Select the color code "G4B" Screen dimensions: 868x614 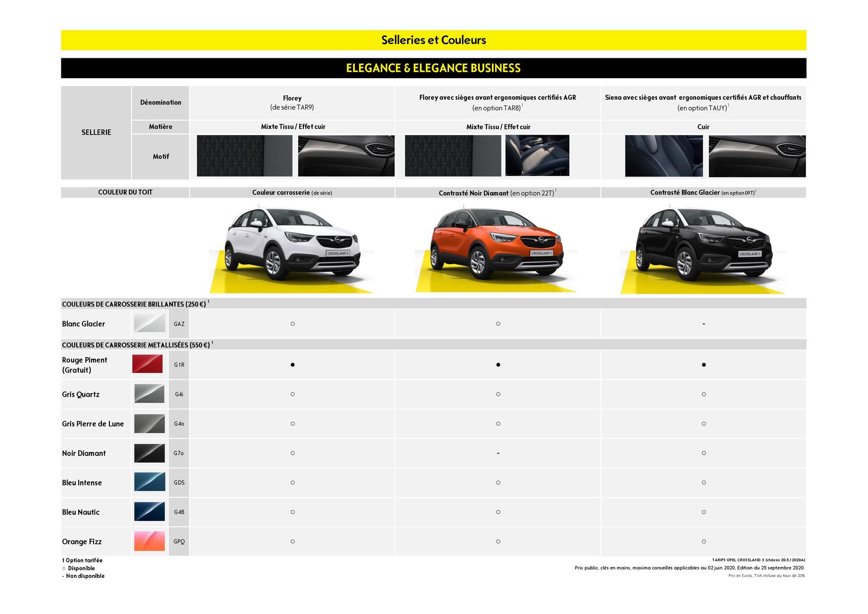(179, 512)
